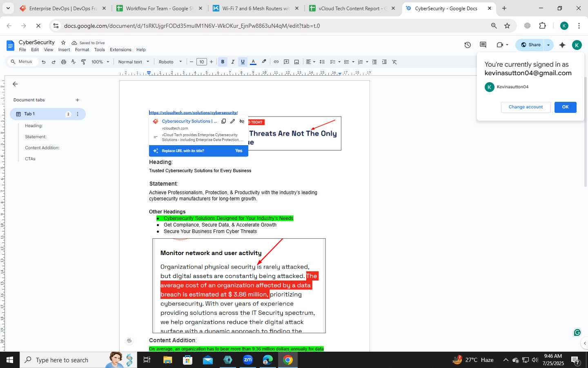This screenshot has height=368, width=588.
Task: Remove link in preview card
Action: (242, 121)
